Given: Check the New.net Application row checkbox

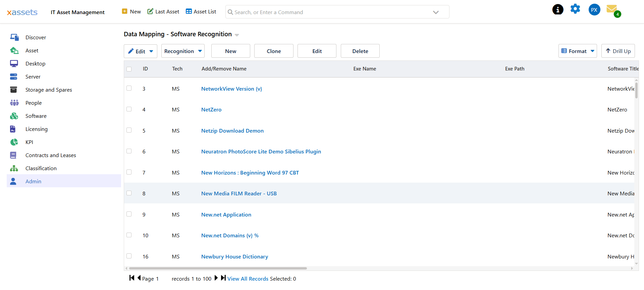Looking at the screenshot, I should pyautogui.click(x=129, y=214).
